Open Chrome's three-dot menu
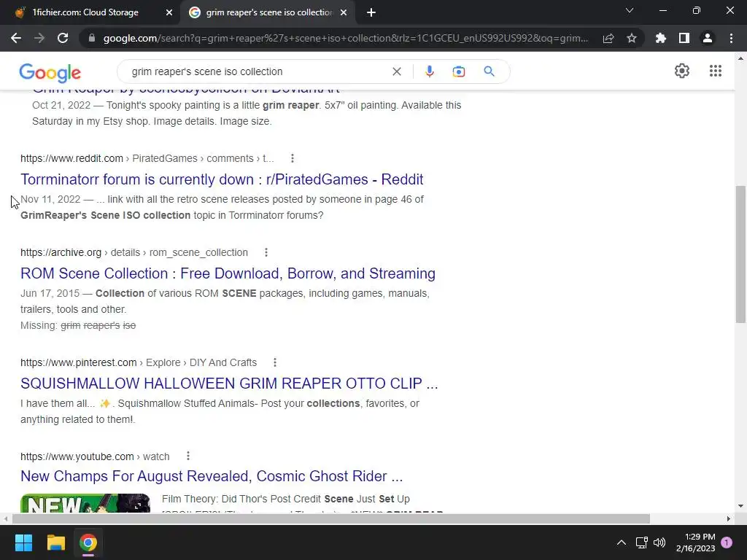747x560 pixels. [x=731, y=38]
